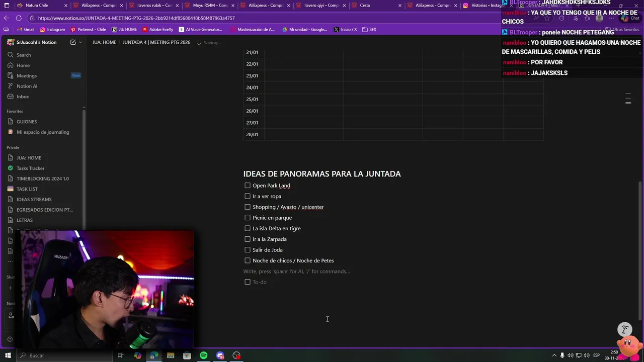Open the Tasks Tracker page
644x362 pixels.
click(30, 168)
